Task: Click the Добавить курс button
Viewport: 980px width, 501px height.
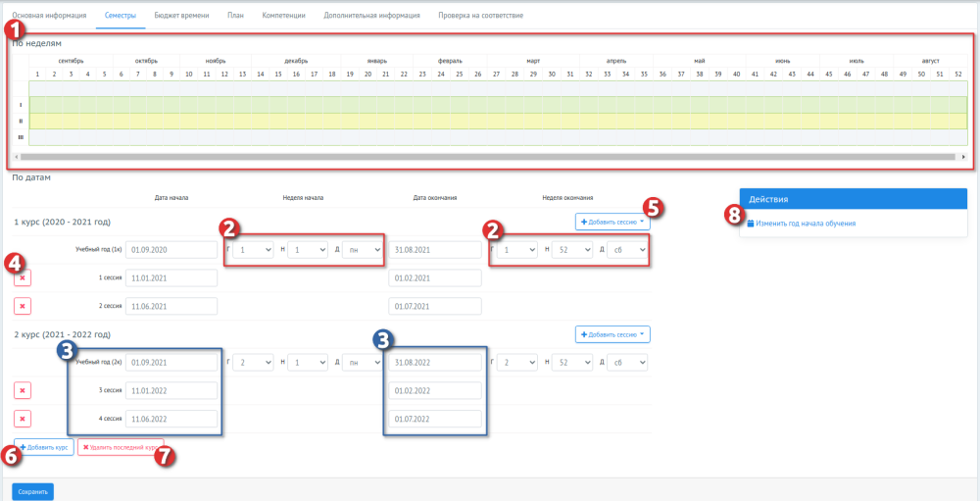Action: pyautogui.click(x=44, y=447)
